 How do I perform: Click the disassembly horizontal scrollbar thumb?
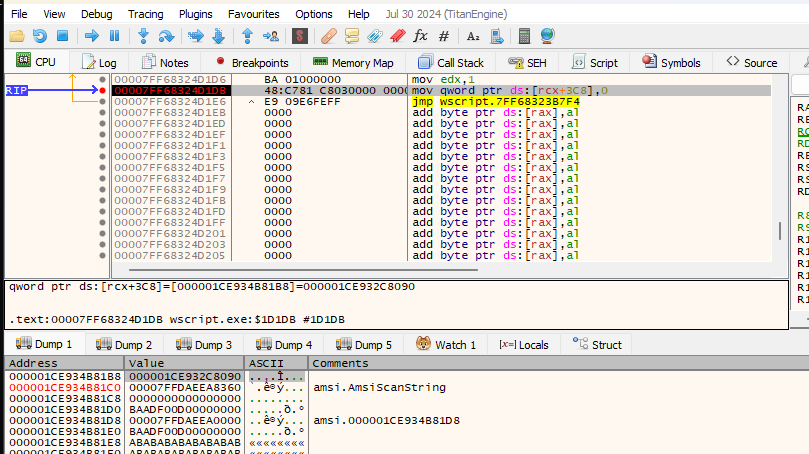[x=303, y=269]
